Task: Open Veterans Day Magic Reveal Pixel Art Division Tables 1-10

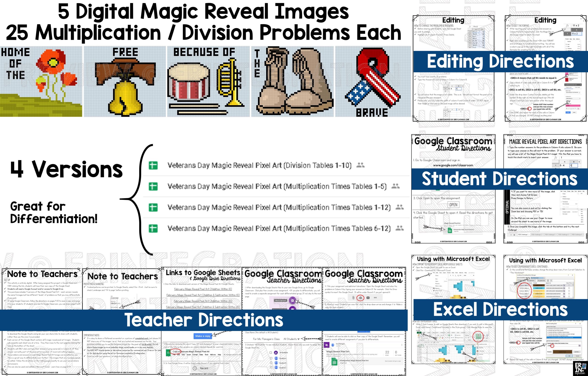Action: [260, 165]
